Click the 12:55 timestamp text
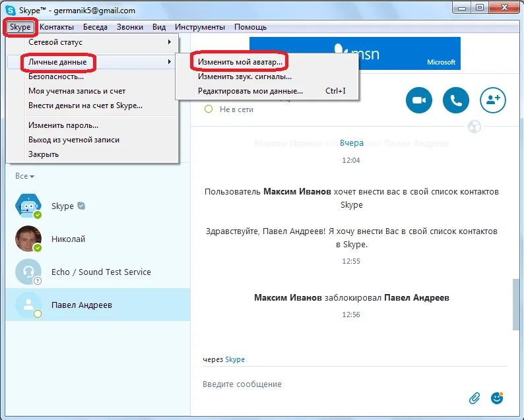 tap(351, 261)
